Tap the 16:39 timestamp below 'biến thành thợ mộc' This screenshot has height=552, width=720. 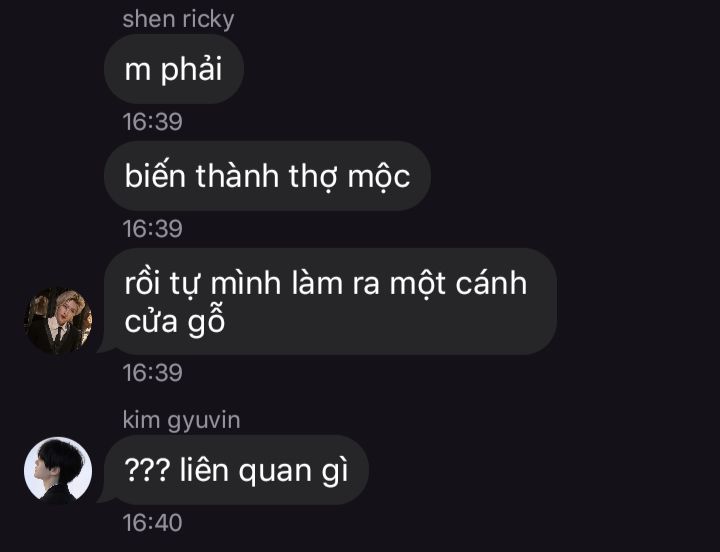(152, 229)
